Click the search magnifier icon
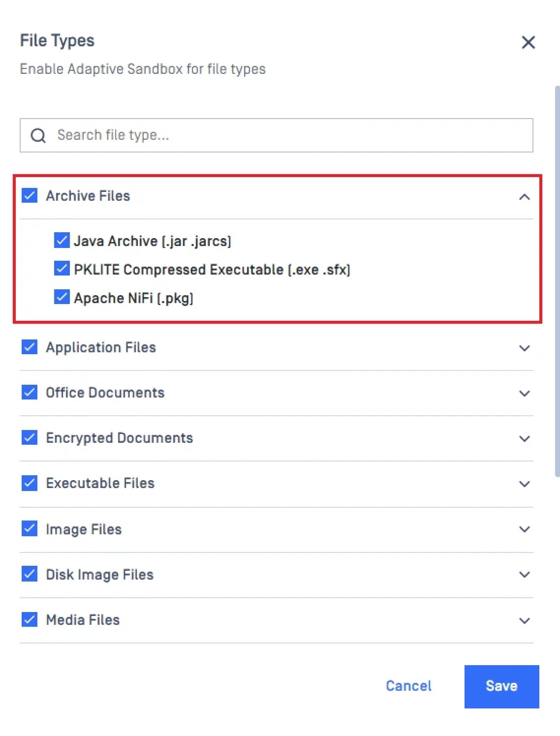 pyautogui.click(x=38, y=135)
